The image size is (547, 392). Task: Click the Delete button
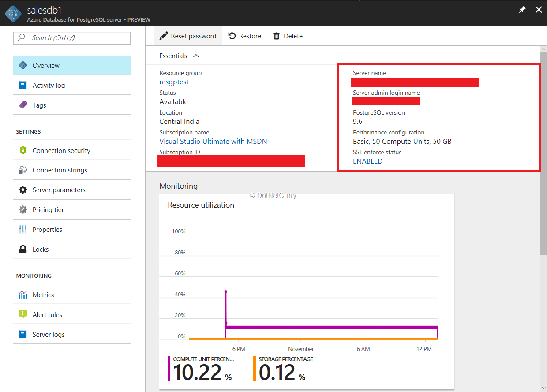[288, 36]
